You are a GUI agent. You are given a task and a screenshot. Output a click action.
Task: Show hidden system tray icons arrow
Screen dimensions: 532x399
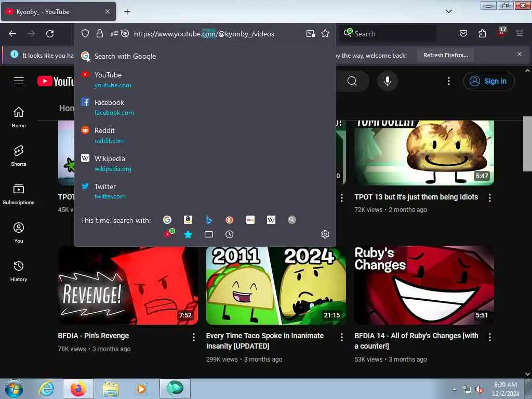(454, 389)
